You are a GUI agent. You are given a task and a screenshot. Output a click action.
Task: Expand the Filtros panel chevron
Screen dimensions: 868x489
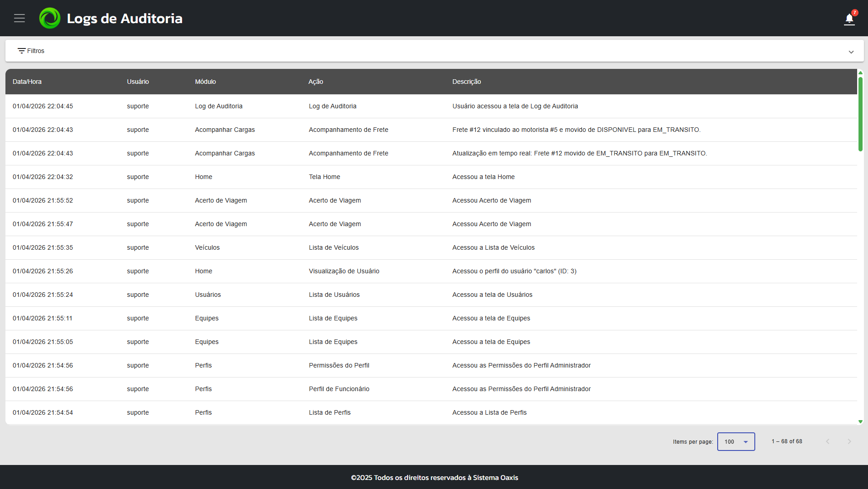click(x=851, y=52)
